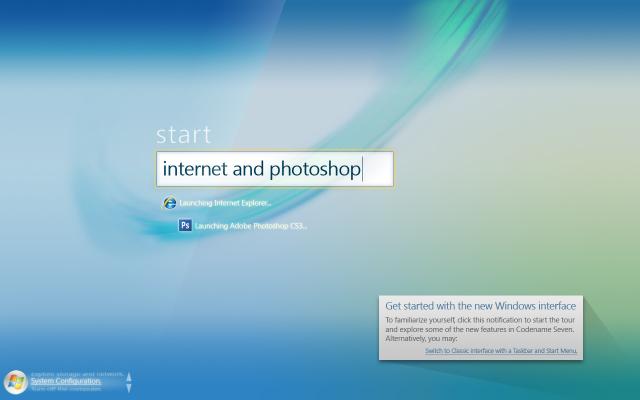The image size is (640, 400).
Task: Click the start search text field
Action: [275, 169]
